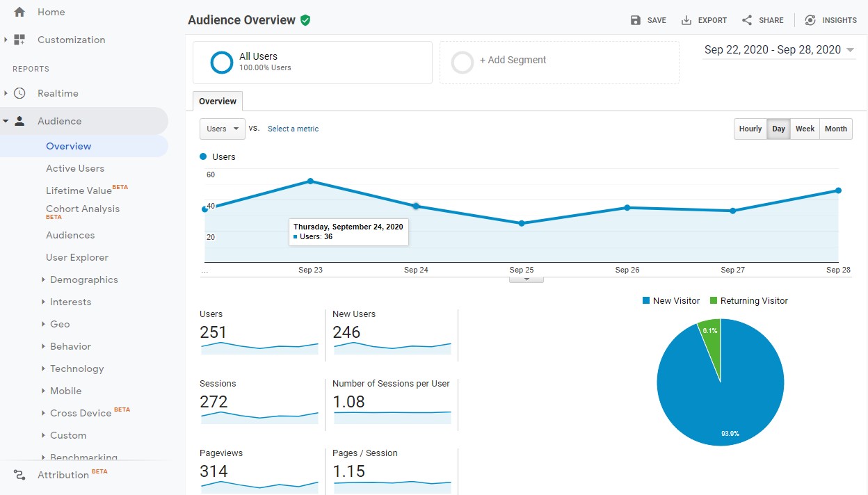Switch chart view to Week
The height and width of the screenshot is (495, 868).
(805, 129)
